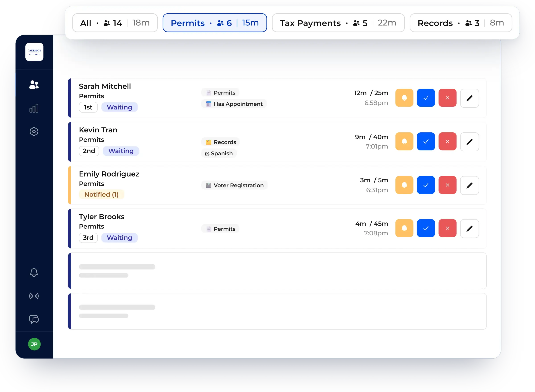Notify Kevin Tran with the bell button
This screenshot has height=392, width=535.
[x=404, y=142]
